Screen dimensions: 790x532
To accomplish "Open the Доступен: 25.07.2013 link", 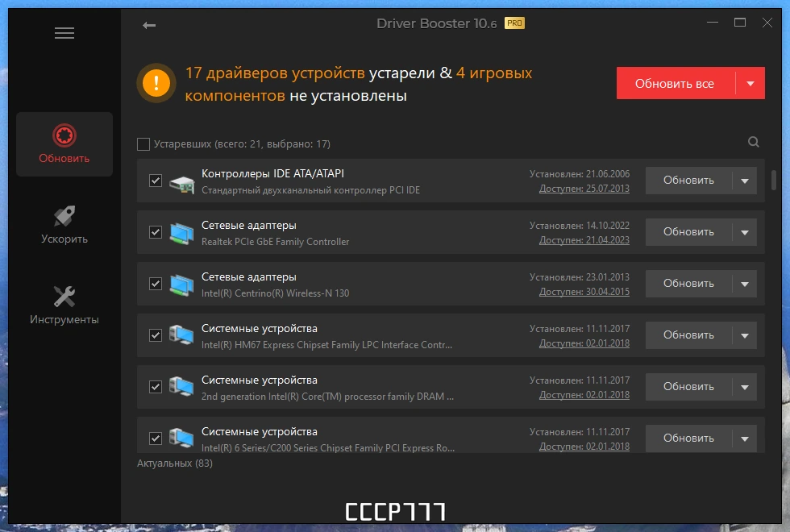I will 584,189.
